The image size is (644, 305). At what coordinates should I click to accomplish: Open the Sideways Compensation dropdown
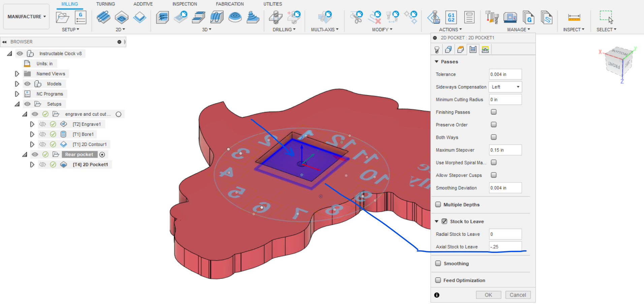tap(505, 87)
